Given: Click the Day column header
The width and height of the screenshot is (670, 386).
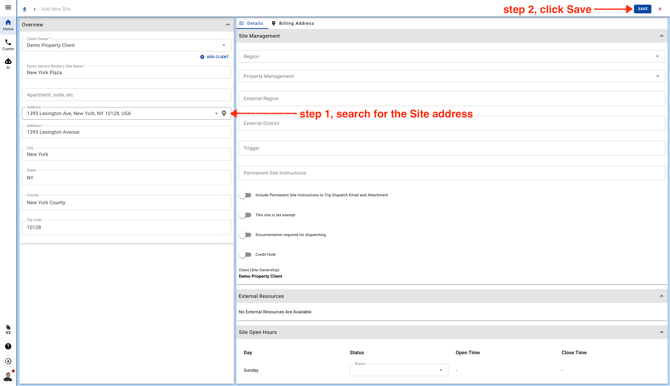Looking at the screenshot, I should (x=248, y=353).
